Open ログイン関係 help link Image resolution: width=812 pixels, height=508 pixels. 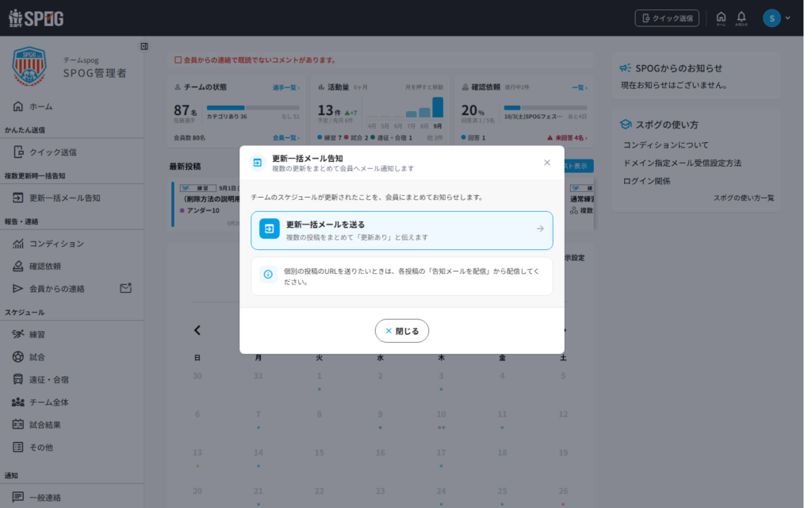pyautogui.click(x=646, y=181)
